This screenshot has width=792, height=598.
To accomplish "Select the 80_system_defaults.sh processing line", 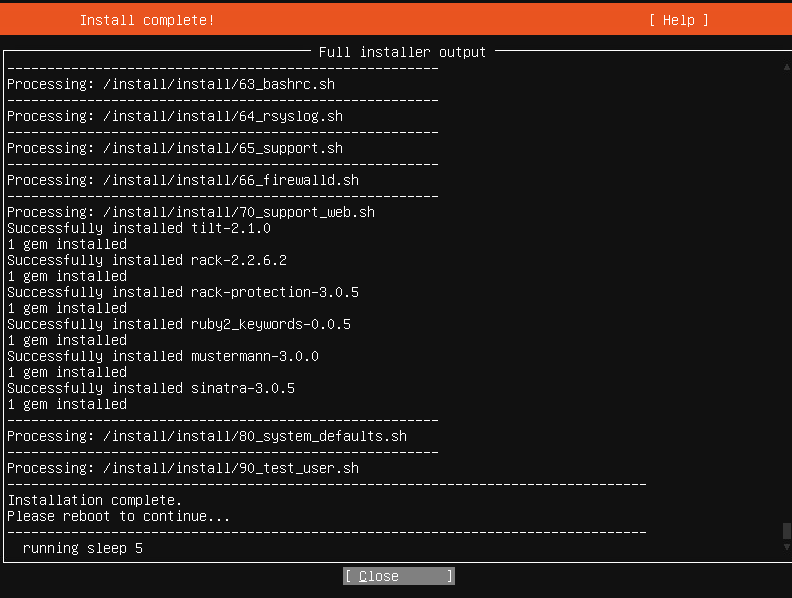I will tap(207, 436).
